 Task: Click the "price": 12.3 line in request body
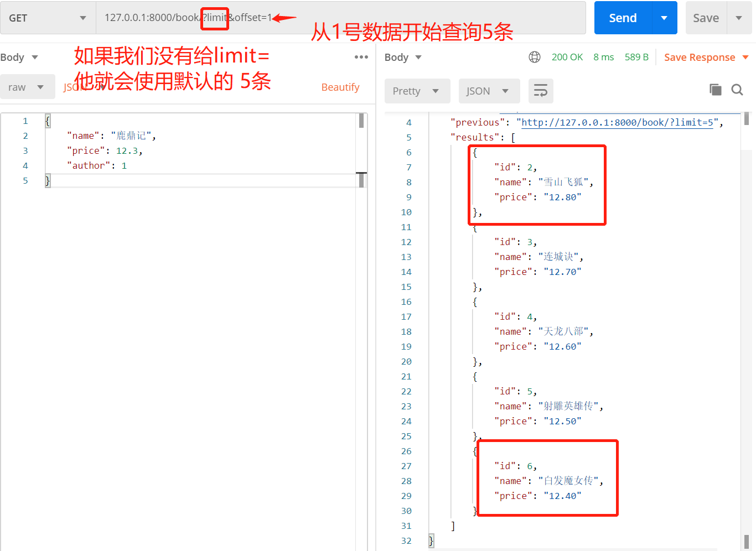(x=105, y=150)
